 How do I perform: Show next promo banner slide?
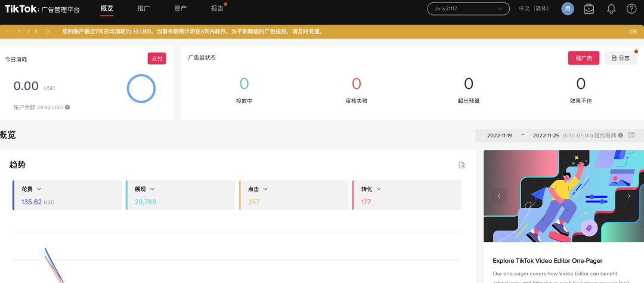[x=628, y=196]
